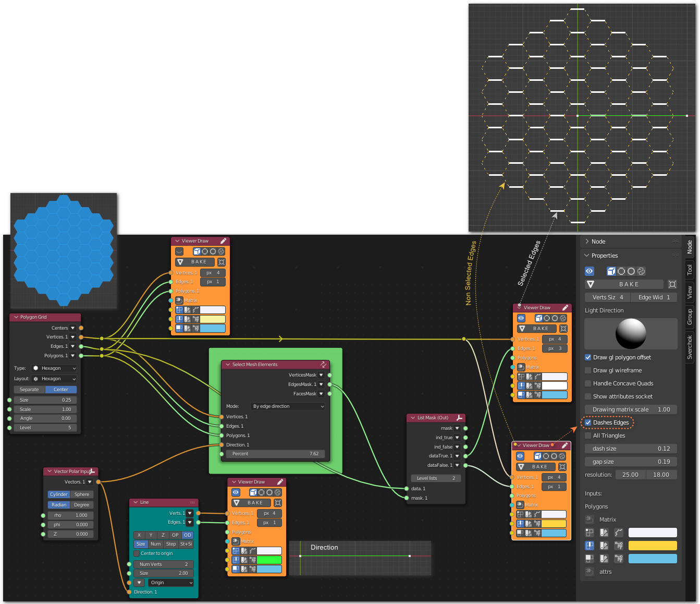
Task: Click the Drawing matrix scale field
Action: (631, 409)
